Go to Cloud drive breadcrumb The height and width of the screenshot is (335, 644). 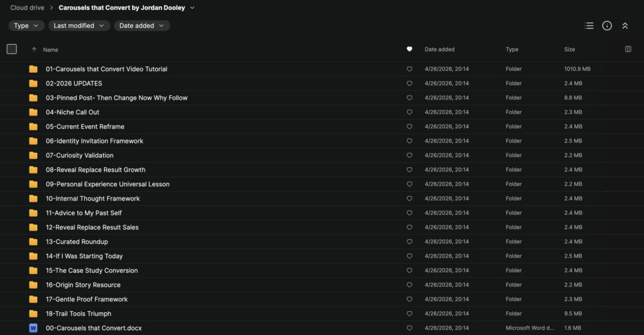[27, 8]
